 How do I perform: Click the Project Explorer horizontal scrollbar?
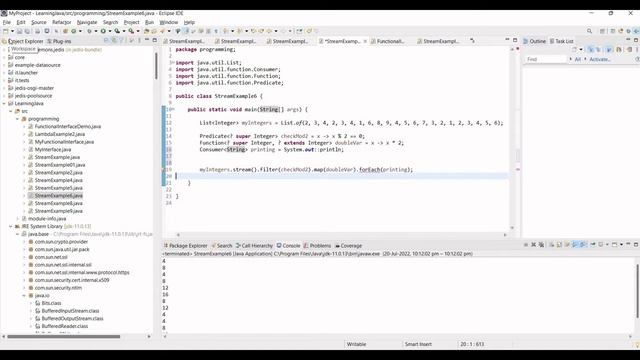tap(64, 337)
